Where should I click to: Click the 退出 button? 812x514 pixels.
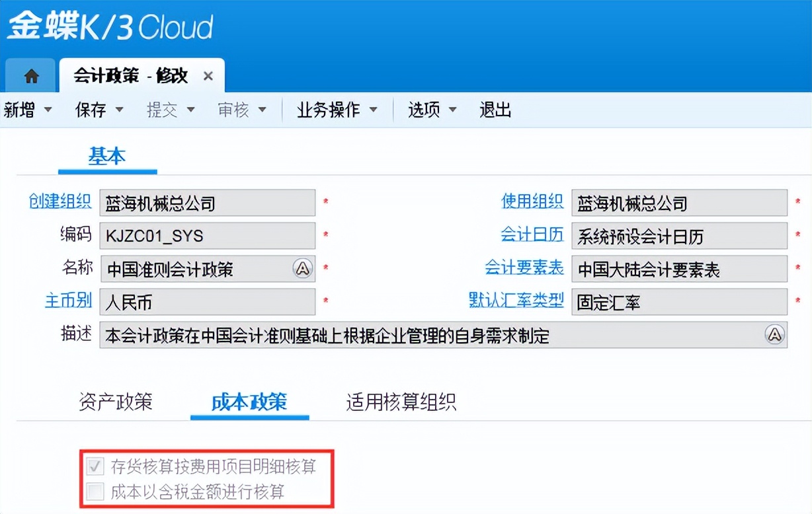point(495,110)
